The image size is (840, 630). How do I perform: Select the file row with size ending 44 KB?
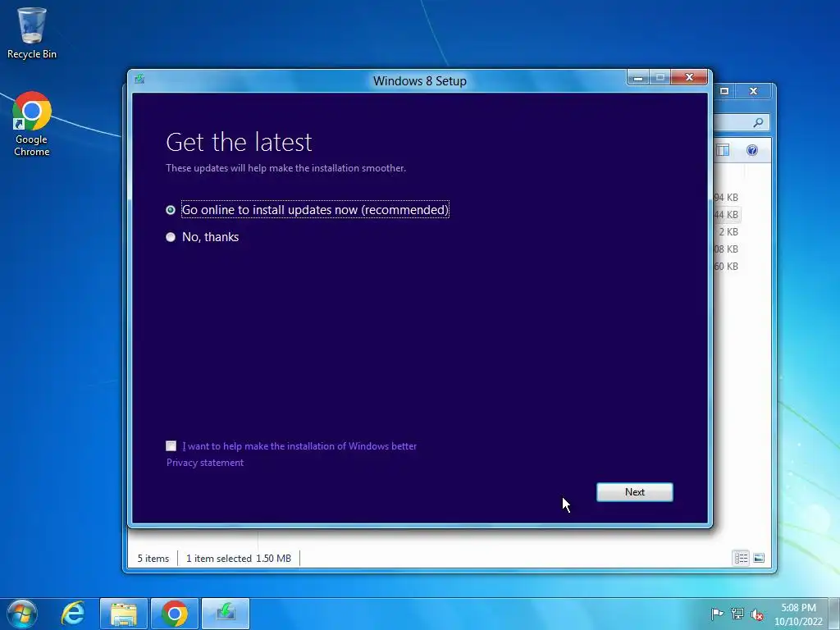click(x=727, y=215)
